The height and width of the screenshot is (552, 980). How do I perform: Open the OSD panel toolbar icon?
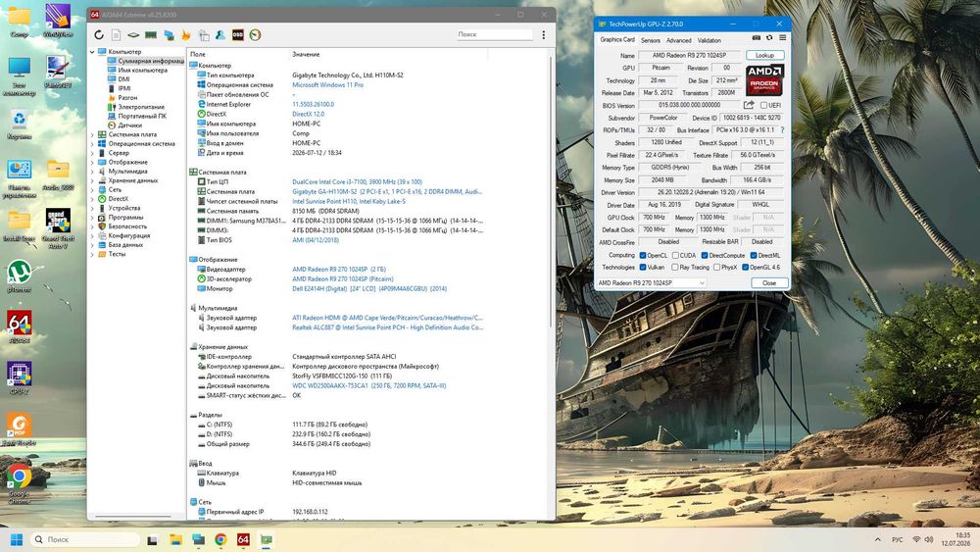click(237, 35)
